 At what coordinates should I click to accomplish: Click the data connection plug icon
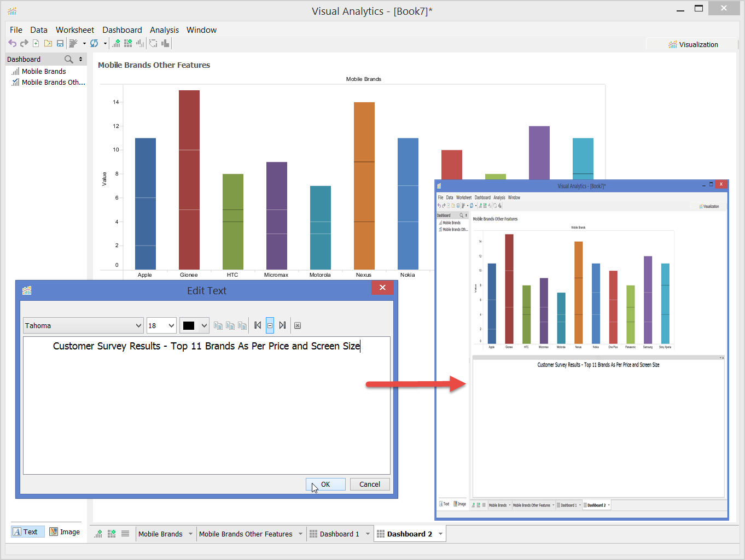click(73, 43)
